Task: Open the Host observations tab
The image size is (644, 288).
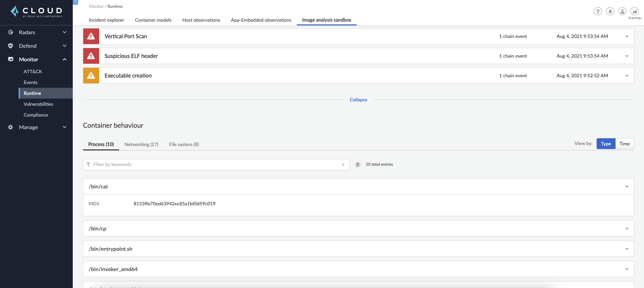Action: [201, 20]
